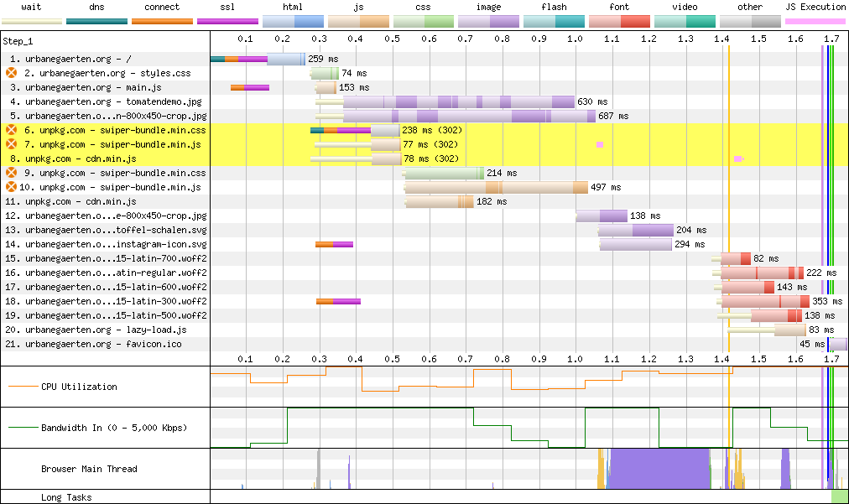Select request 8 unpkg.com - cdn.min.js
The image size is (849, 504).
(73, 158)
